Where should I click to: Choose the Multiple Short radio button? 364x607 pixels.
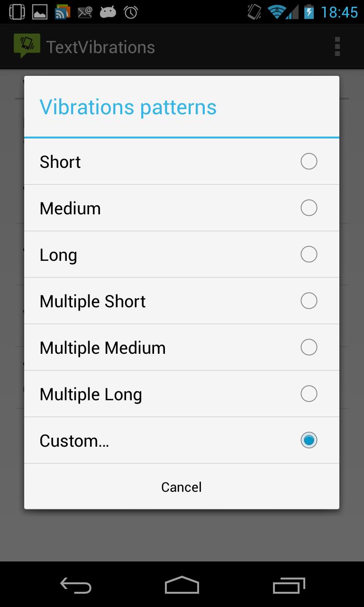(309, 301)
